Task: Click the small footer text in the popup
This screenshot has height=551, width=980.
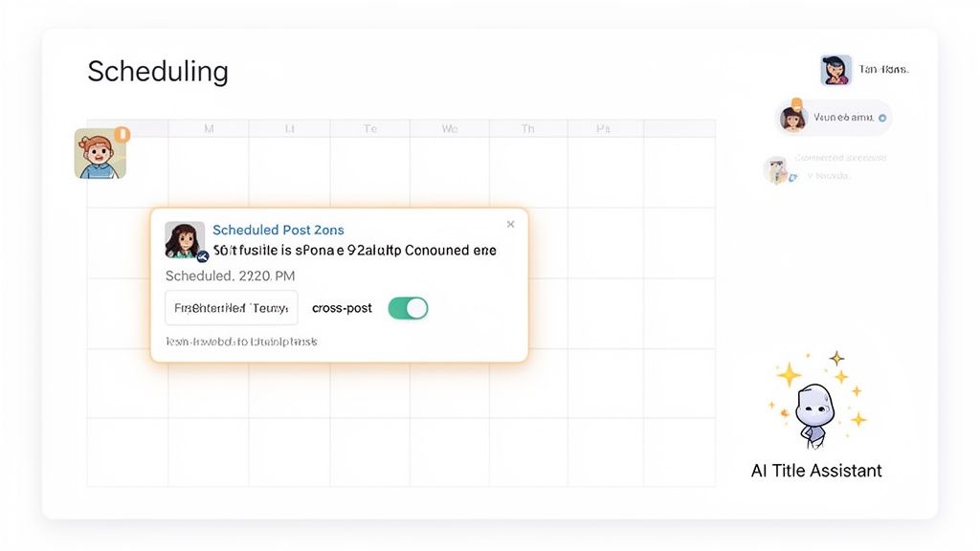Action: (241, 342)
